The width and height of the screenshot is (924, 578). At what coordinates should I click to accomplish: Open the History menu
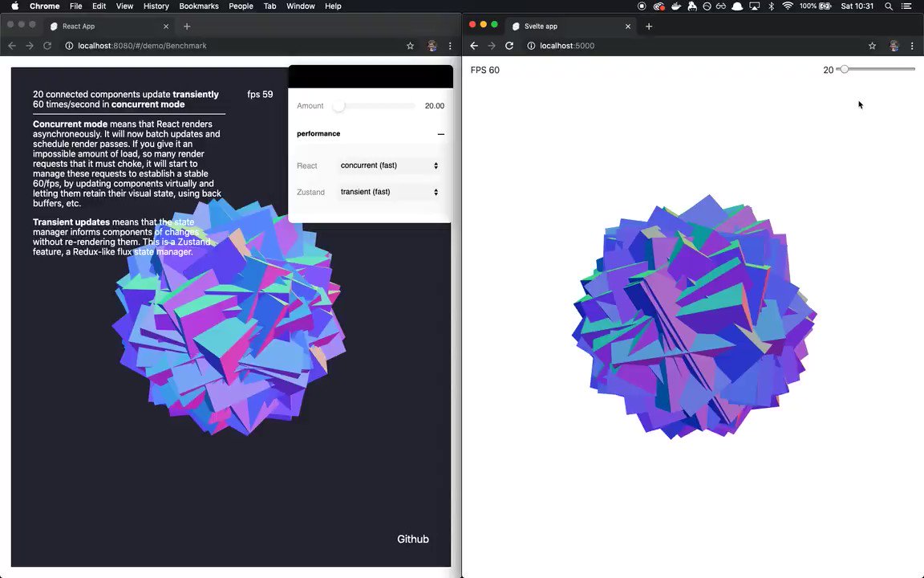point(156,6)
